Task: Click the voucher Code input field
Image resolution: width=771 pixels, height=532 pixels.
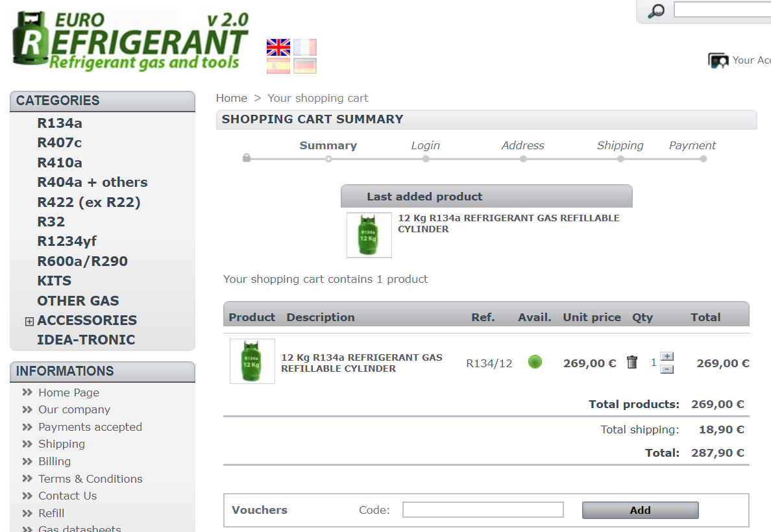Action: click(x=483, y=510)
